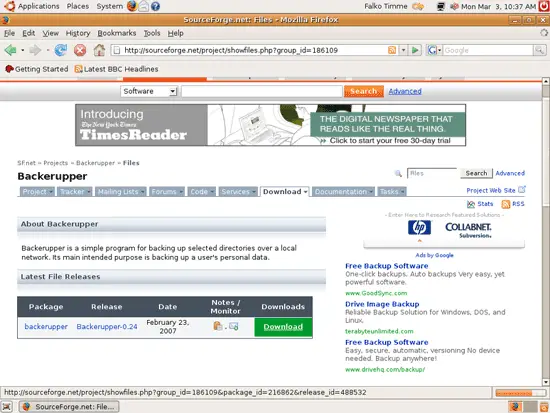The width and height of the screenshot is (550, 413).
Task: Open the backerupper package link
Action: 46,326
